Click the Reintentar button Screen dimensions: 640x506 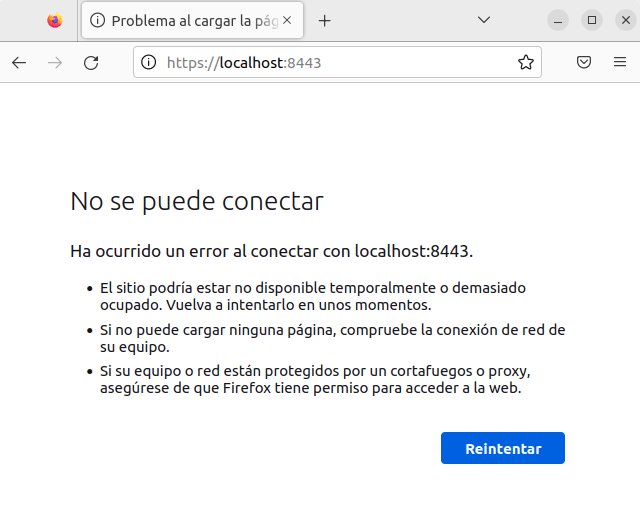tap(503, 448)
